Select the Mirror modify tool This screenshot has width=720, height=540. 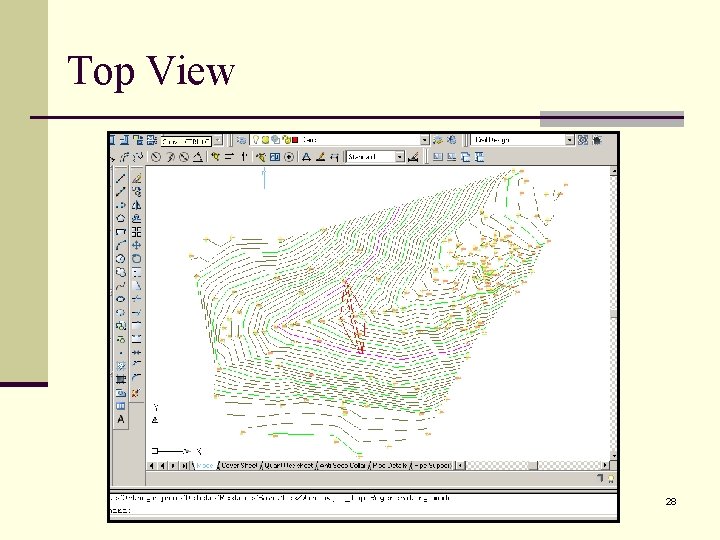point(136,205)
